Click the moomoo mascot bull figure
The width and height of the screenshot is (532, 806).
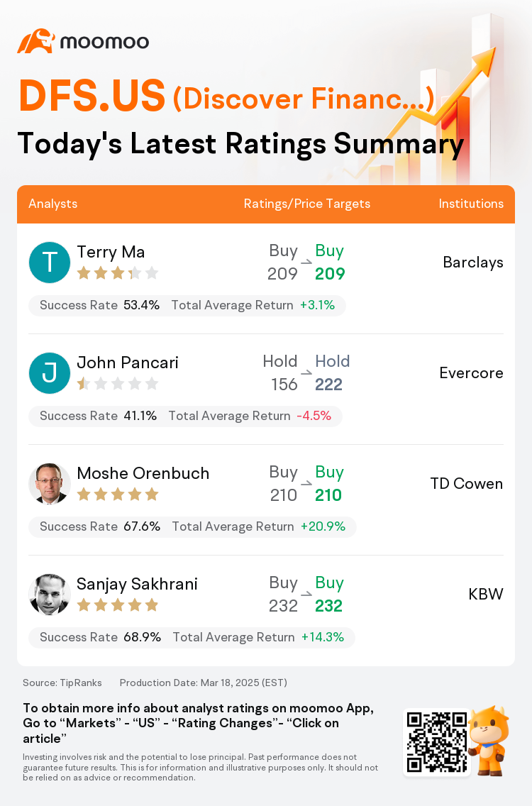(x=489, y=740)
